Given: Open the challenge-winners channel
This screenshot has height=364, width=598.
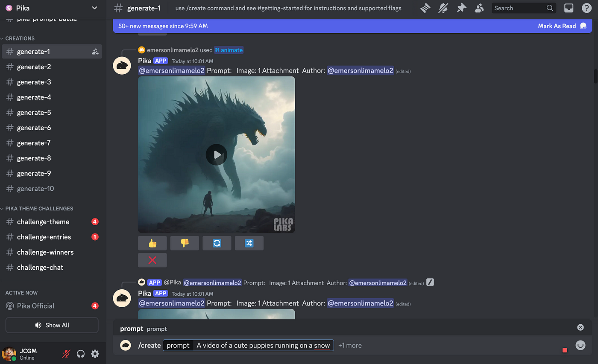Looking at the screenshot, I should (x=52, y=252).
